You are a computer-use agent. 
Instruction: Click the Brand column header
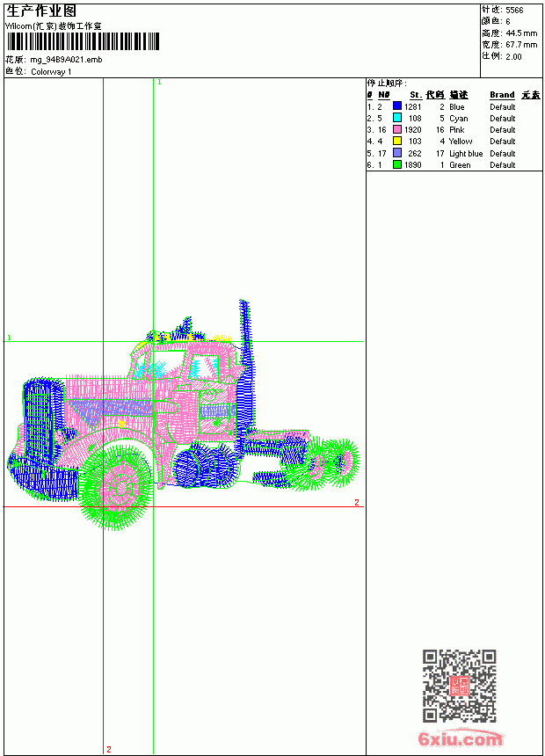pos(502,95)
